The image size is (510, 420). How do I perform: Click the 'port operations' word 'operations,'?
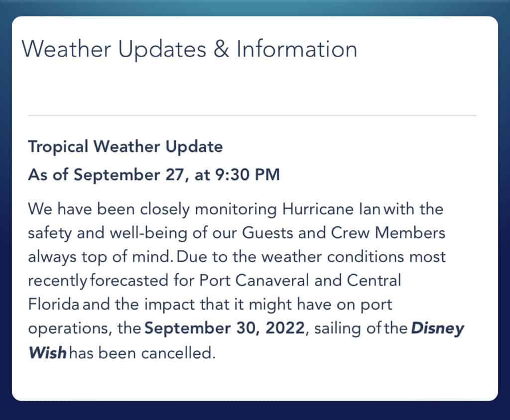coord(70,328)
